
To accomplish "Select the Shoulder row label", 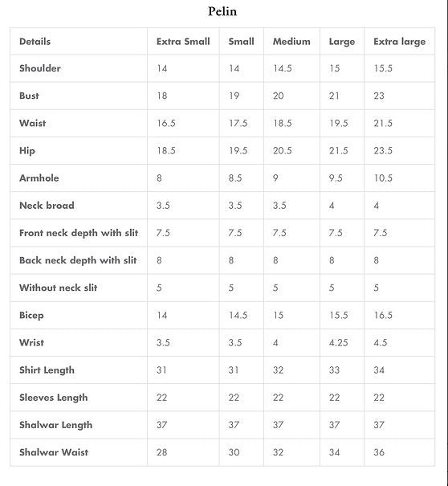I will 40,68.
